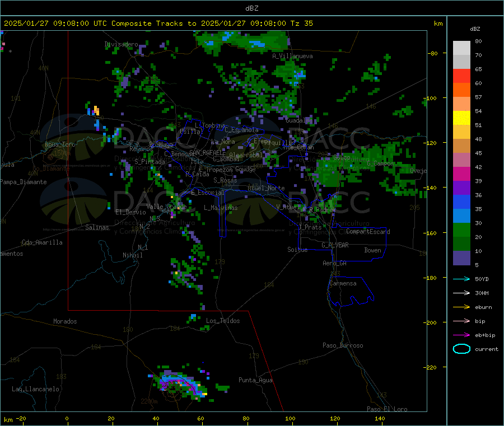Click the Paso_Barroso location label
The image size is (504, 426).
pyautogui.click(x=343, y=345)
